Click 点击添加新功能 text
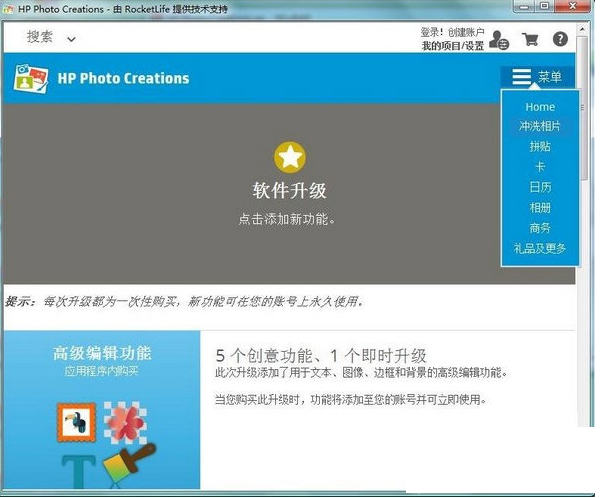The width and height of the screenshot is (603, 498). [x=287, y=219]
